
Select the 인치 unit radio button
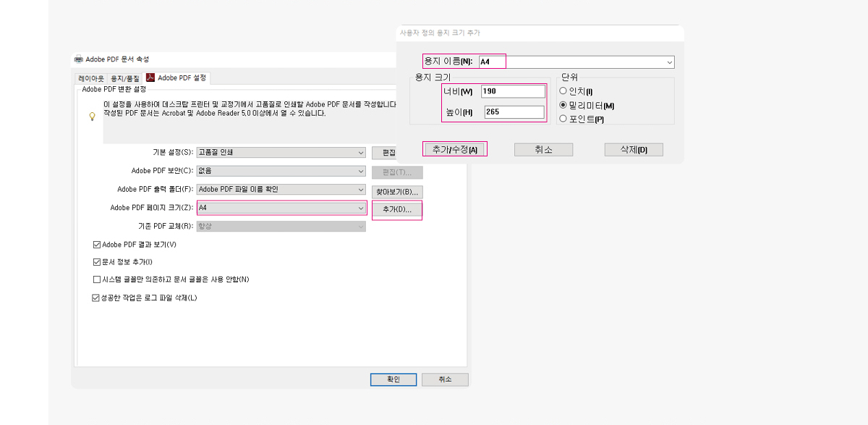tap(563, 91)
